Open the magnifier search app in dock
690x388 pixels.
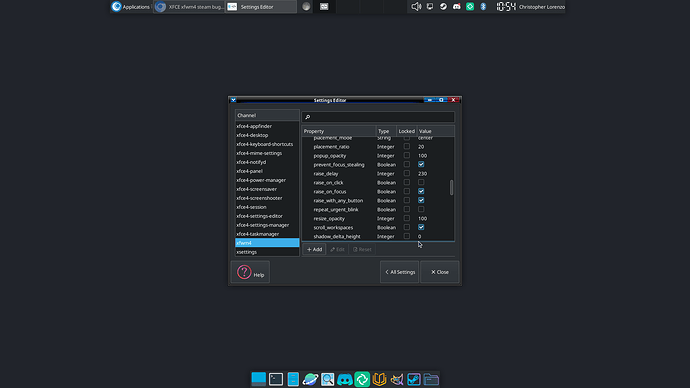[327, 379]
